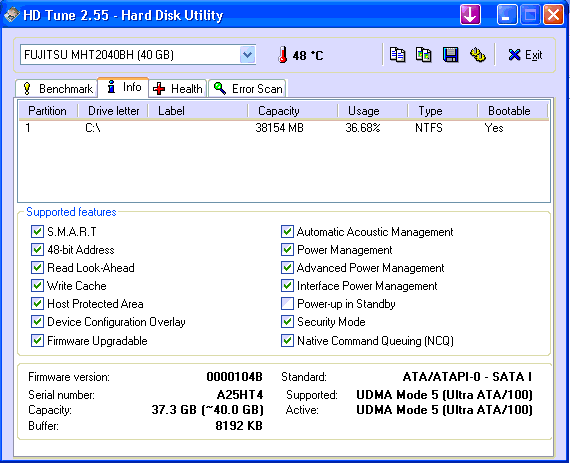Toggle the Power Management checkbox
This screenshot has width=570, height=463.
click(287, 249)
